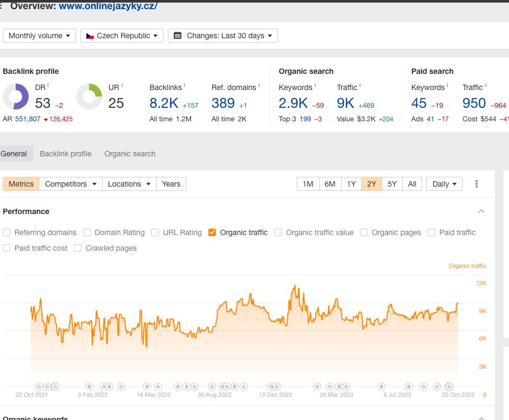This screenshot has height=420, width=509.
Task: Click the 389 referring domains value
Action: [223, 103]
